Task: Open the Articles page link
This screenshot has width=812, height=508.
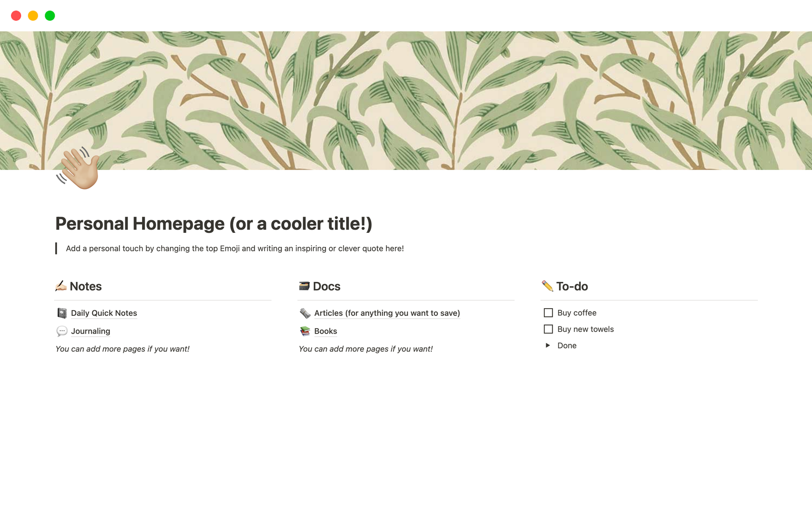Action: [x=387, y=313]
